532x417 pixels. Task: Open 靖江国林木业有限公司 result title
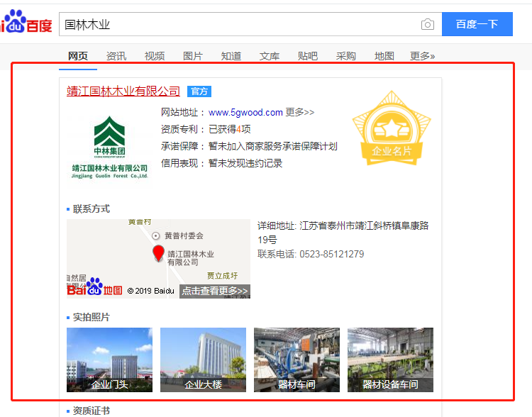[123, 91]
